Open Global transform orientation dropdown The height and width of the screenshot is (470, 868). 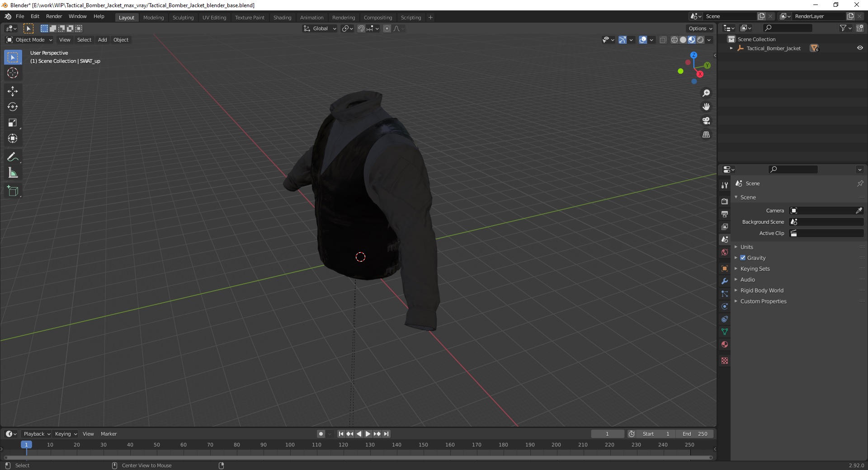pyautogui.click(x=320, y=28)
